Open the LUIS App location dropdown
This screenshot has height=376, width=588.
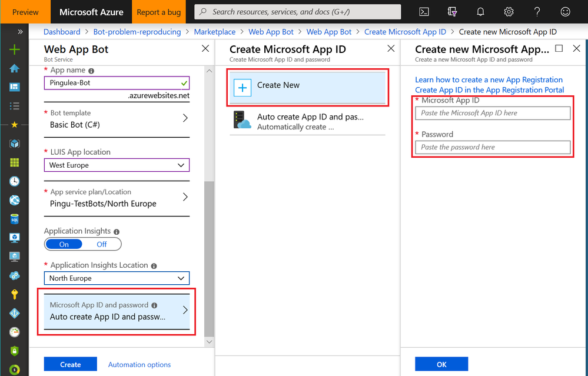[117, 165]
